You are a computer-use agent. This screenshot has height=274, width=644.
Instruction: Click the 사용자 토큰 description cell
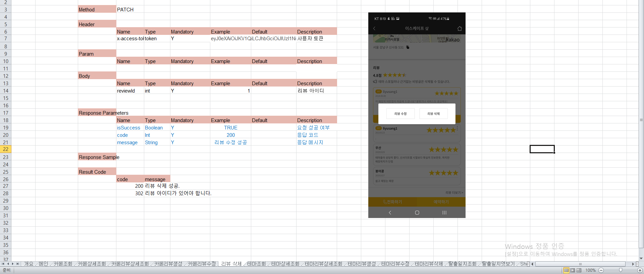(x=317, y=39)
